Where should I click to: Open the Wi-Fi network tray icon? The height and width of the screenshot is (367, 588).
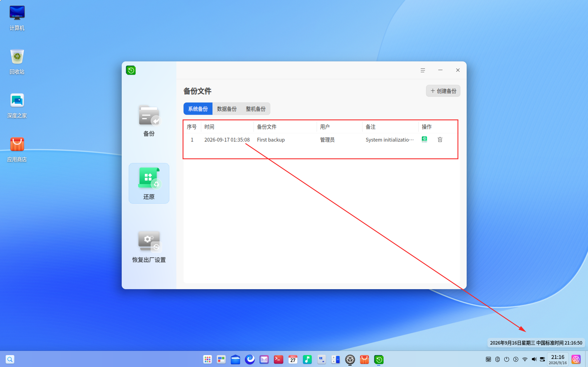(525, 359)
